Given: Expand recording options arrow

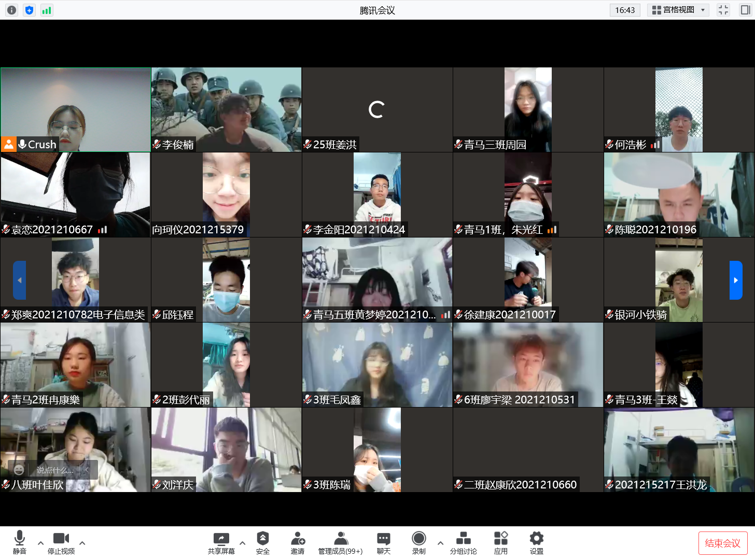Looking at the screenshot, I should tap(440, 543).
